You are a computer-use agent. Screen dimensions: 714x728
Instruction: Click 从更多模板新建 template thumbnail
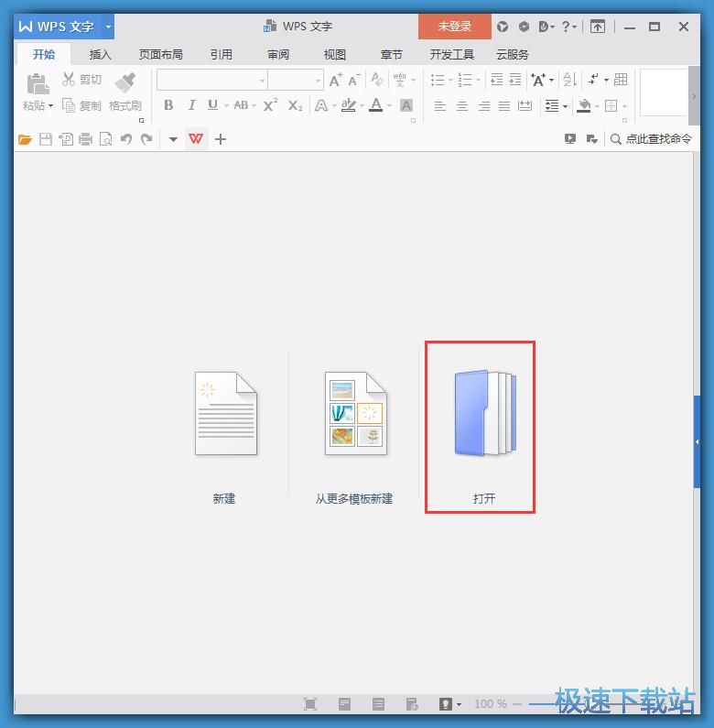pos(355,413)
